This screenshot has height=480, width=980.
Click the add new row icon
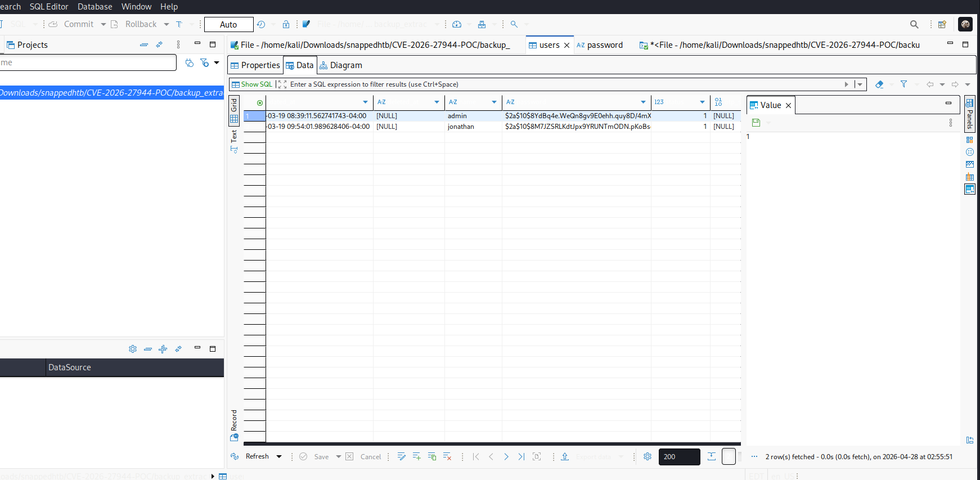click(x=416, y=456)
